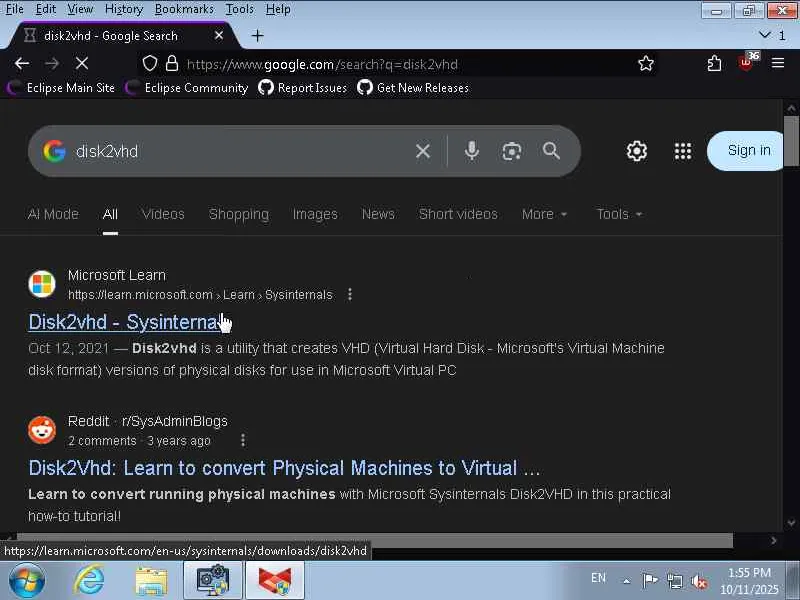
Task: Open Get New Releases bookmark
Action: point(413,88)
